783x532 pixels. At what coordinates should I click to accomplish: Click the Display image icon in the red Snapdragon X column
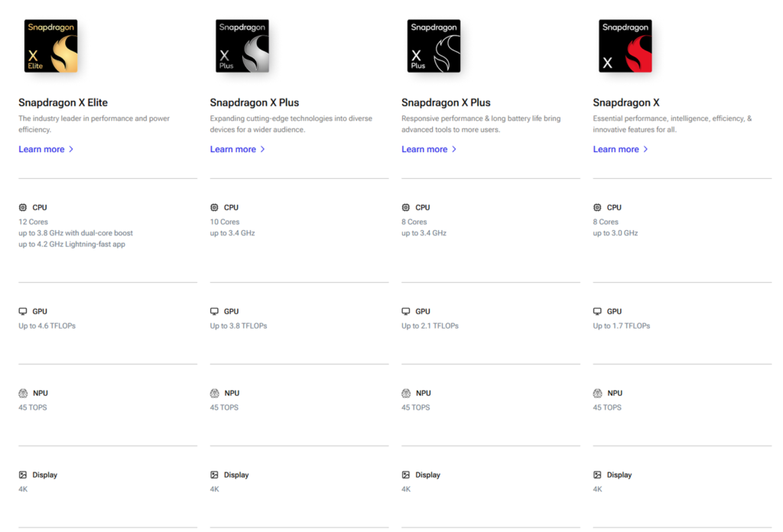point(597,475)
